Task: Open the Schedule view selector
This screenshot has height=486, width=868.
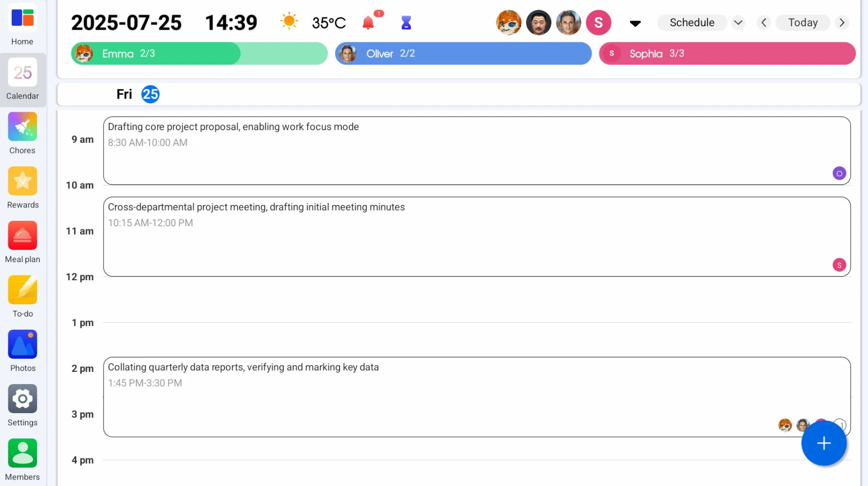Action: [692, 22]
